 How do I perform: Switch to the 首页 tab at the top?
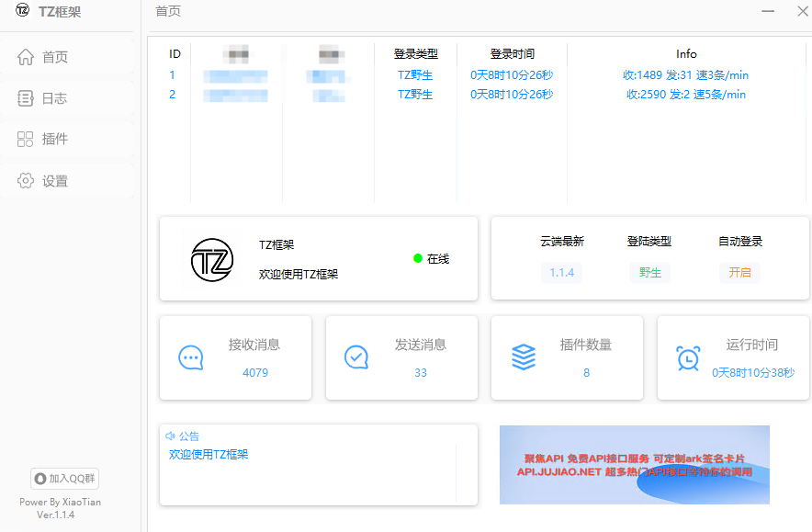tap(167, 12)
